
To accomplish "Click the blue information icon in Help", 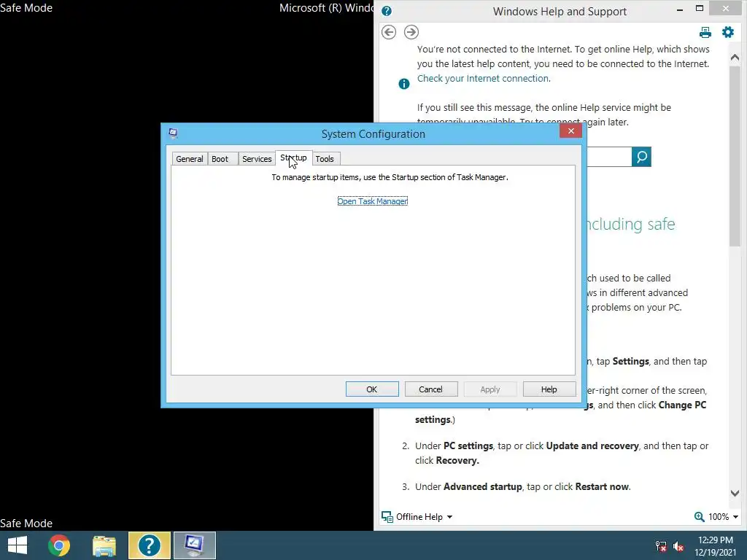I will [x=404, y=84].
